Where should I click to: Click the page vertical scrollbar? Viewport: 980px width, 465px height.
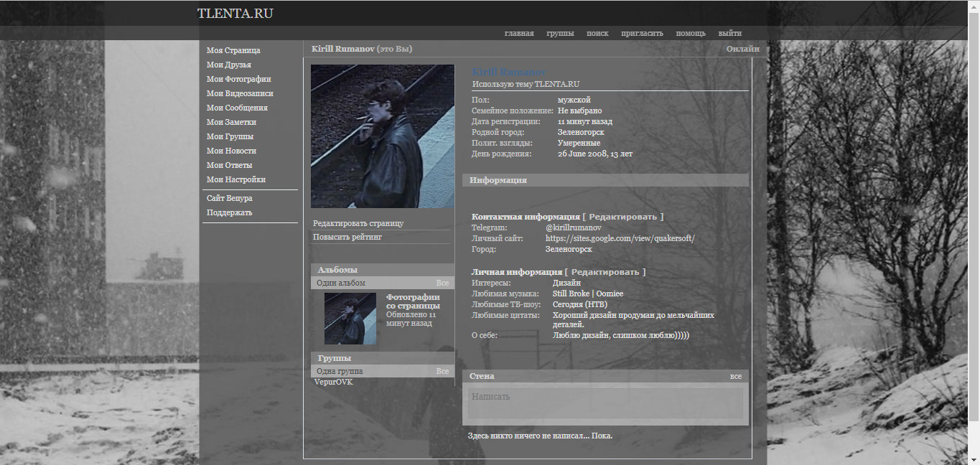[x=974, y=215]
